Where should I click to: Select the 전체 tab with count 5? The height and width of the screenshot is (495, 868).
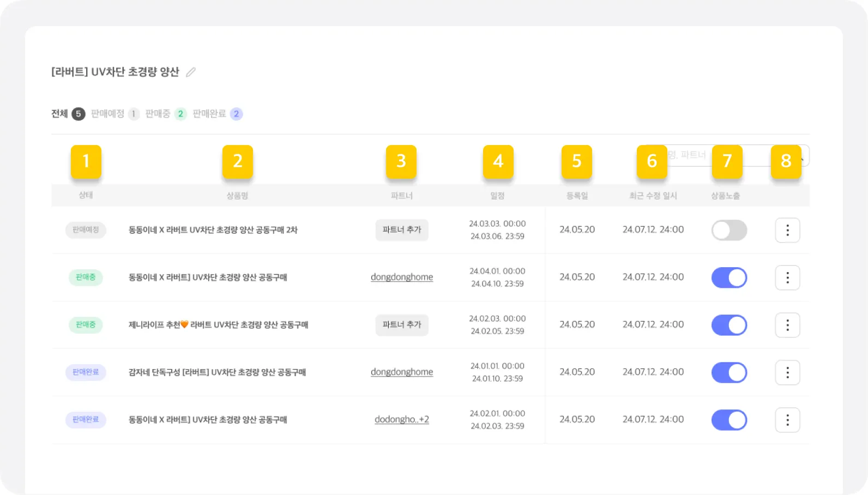point(68,114)
